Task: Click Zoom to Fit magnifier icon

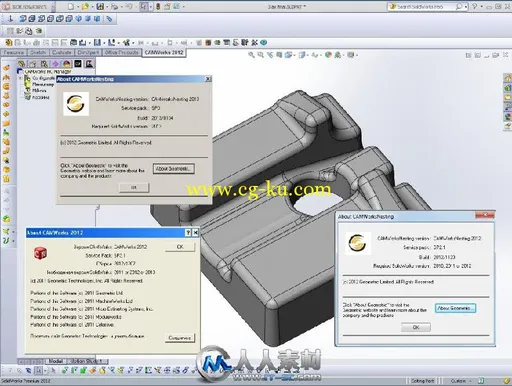Action: click(x=252, y=55)
